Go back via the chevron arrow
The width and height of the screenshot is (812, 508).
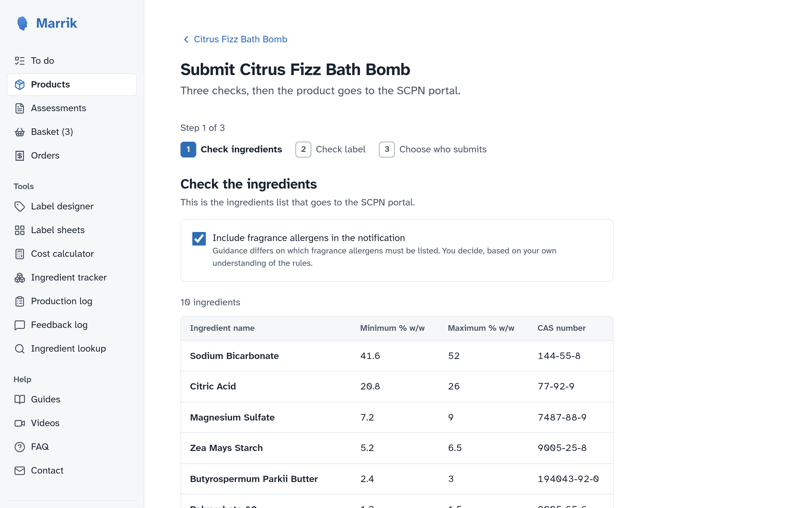pos(186,40)
